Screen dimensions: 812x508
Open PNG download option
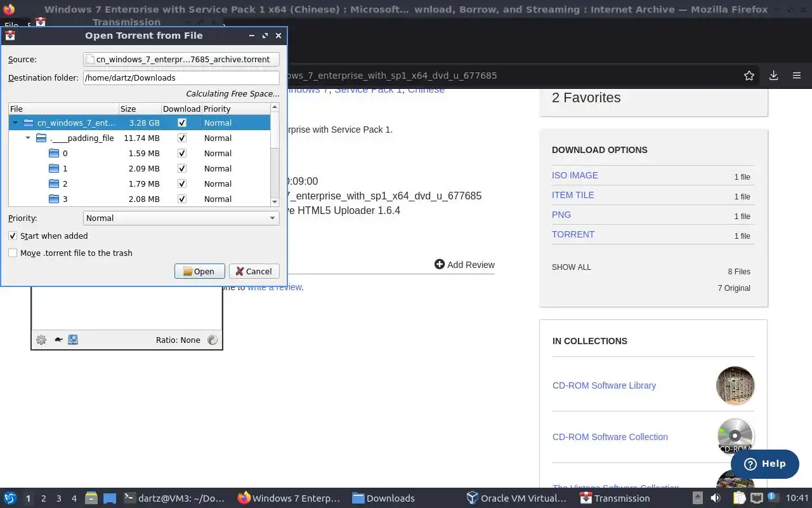pyautogui.click(x=561, y=215)
